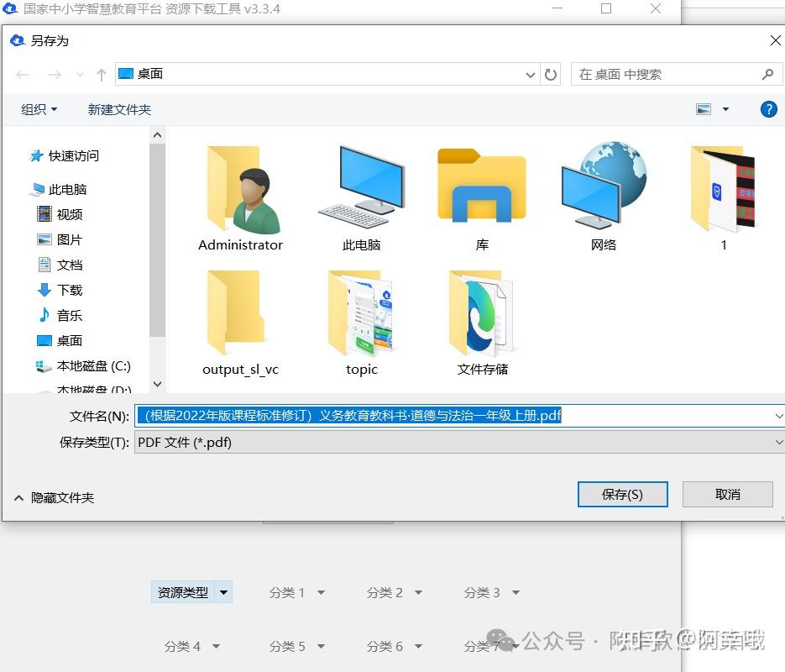Collapse folders with 隐藏文件夹
Viewport: 785px width, 672px height.
coord(54,497)
